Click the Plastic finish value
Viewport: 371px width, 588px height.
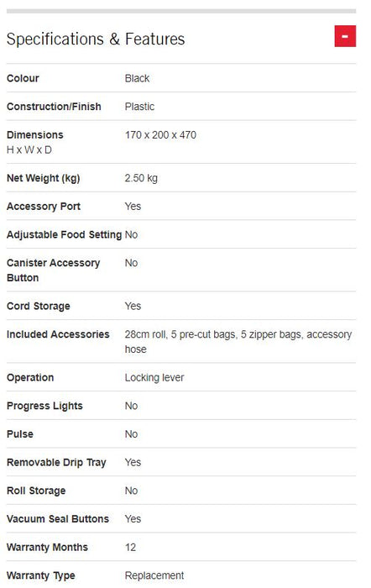point(139,107)
